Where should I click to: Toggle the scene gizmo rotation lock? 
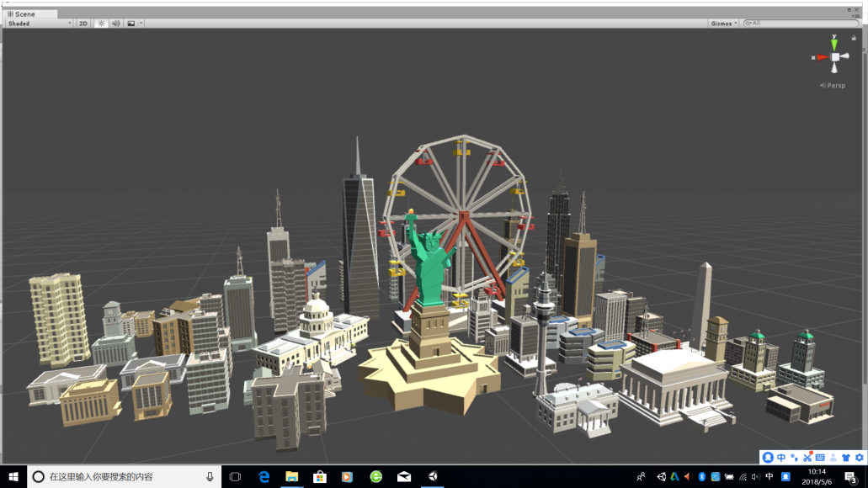(854, 38)
